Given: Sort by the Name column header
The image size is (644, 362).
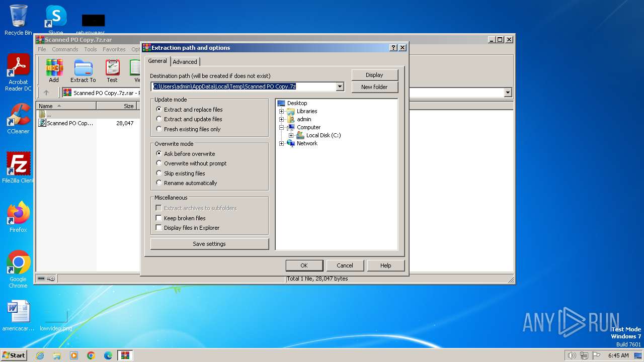Looking at the screenshot, I should coord(66,106).
